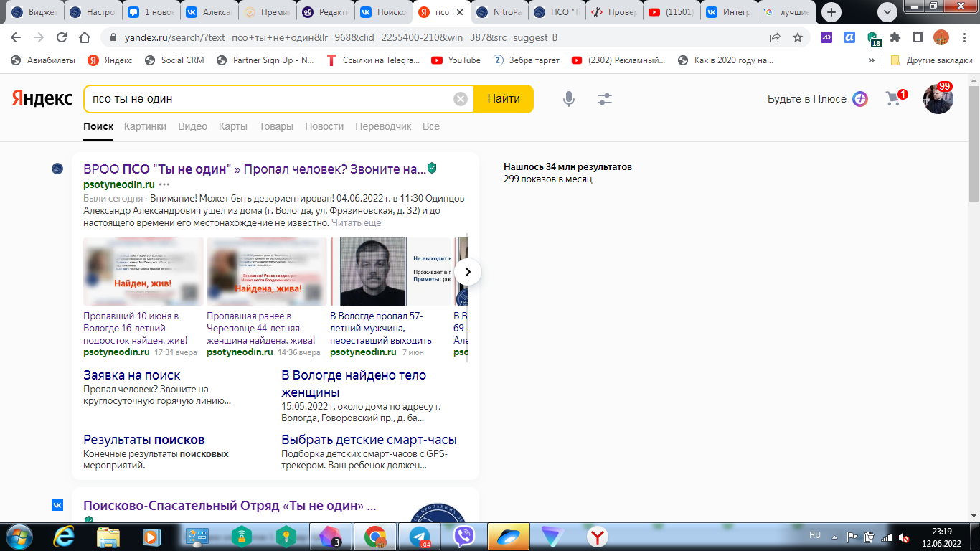Click the Windows Start button

point(18,537)
